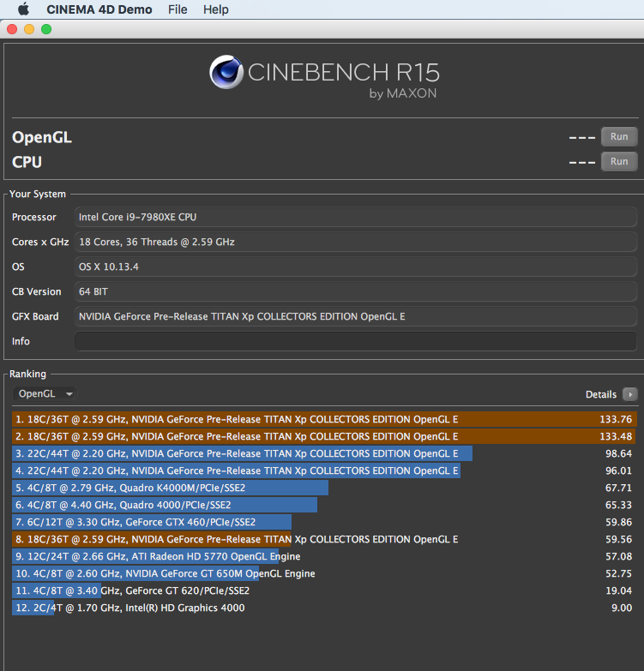Select the GeForce GTX 460 ranking row
Image resolution: width=644 pixels, height=671 pixels.
(324, 522)
